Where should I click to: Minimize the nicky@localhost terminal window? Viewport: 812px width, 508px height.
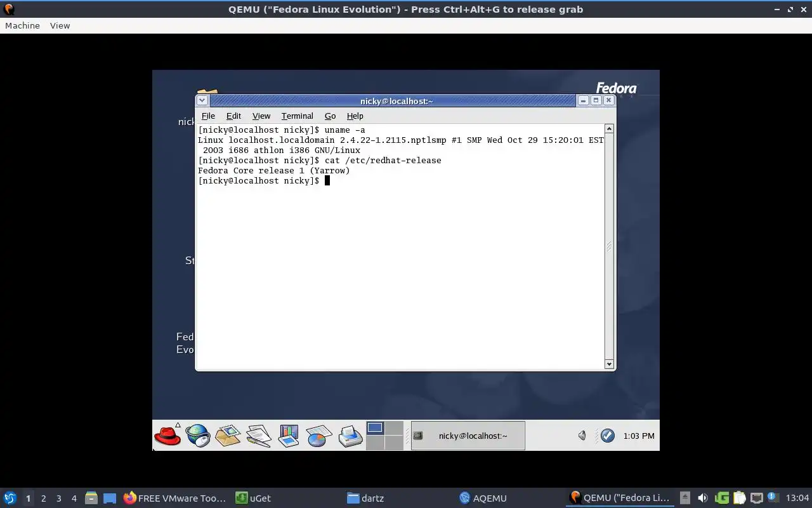(583, 100)
